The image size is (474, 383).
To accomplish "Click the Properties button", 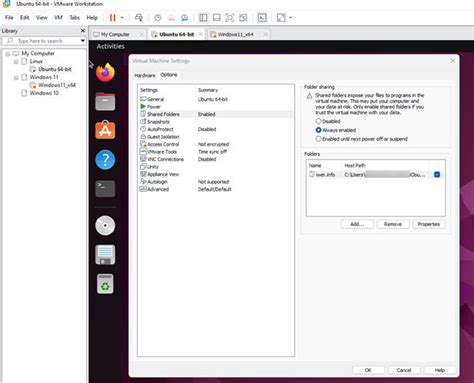I will (429, 224).
